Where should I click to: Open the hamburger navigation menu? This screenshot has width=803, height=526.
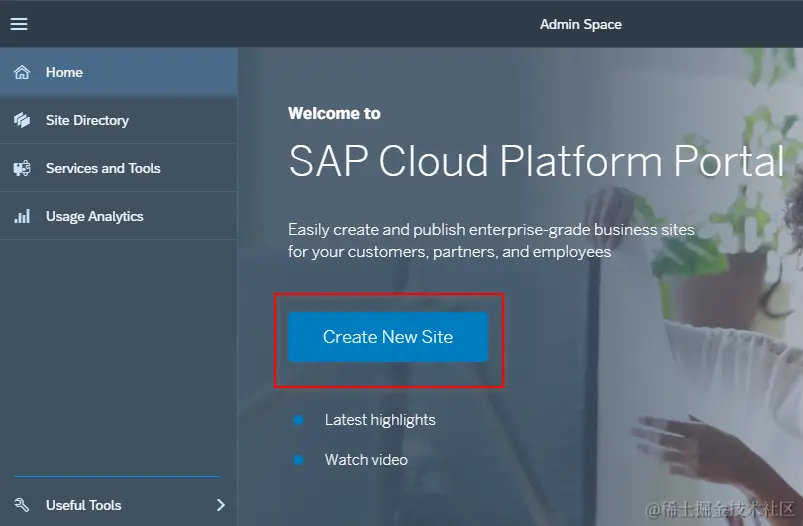19,24
